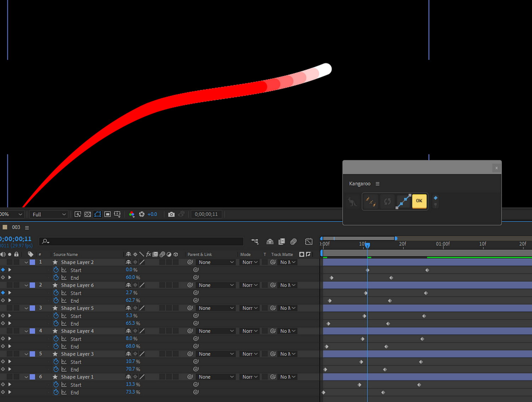Screen dimensions: 532x402
Task: Click the Source Name column header
Action: (x=65, y=255)
